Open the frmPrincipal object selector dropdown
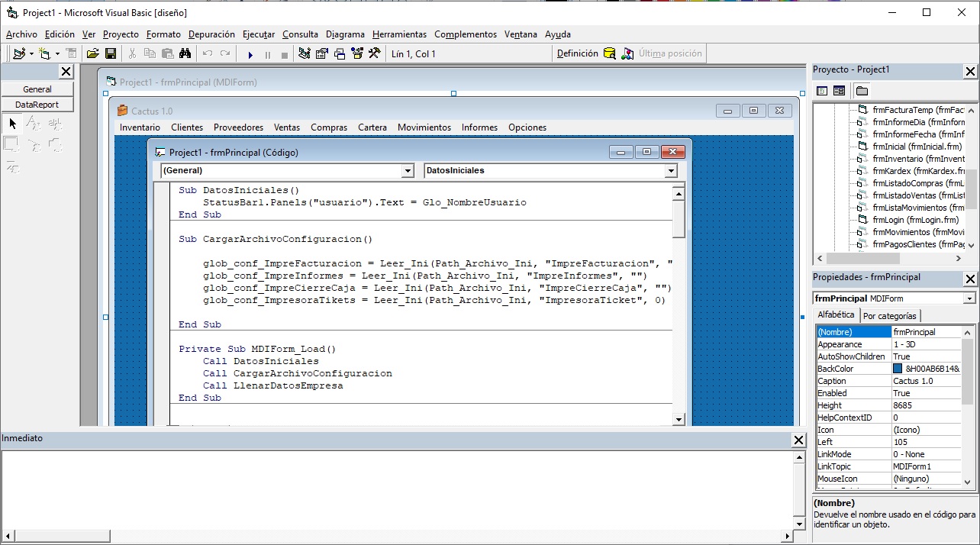 [969, 298]
